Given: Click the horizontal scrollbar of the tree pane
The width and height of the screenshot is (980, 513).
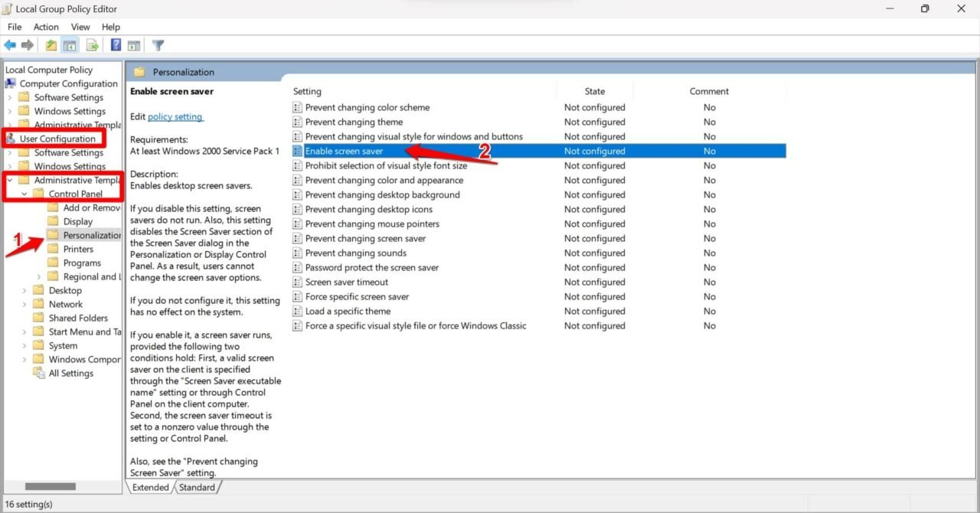Looking at the screenshot, I should (50, 486).
